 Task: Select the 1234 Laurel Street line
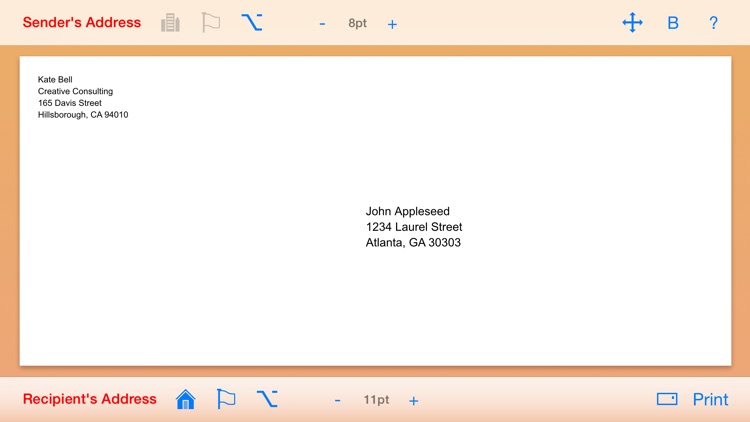coord(414,227)
